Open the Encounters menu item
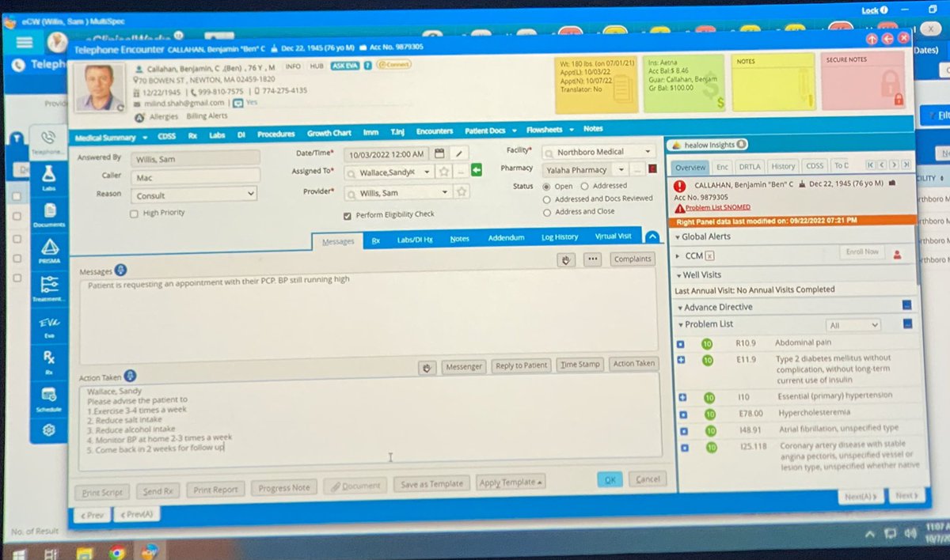The width and height of the screenshot is (950, 560). pyautogui.click(x=435, y=131)
